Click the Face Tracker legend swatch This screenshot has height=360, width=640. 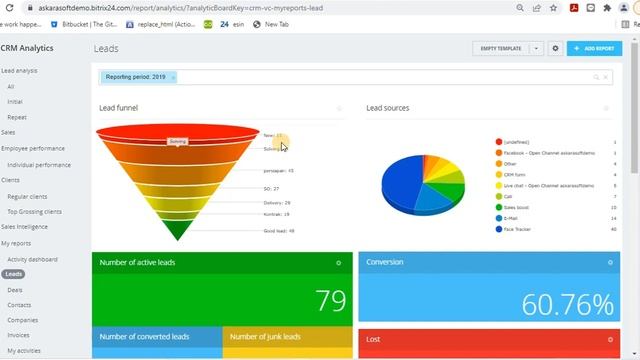pos(498,229)
